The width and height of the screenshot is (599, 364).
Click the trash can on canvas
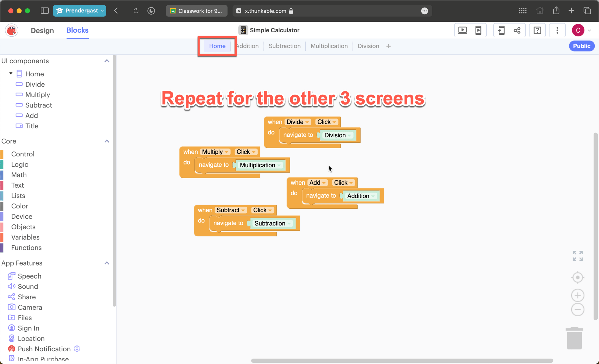pyautogui.click(x=574, y=338)
